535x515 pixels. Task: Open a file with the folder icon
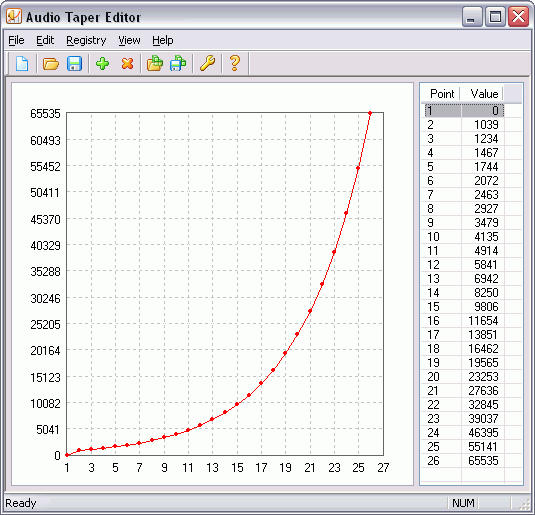click(51, 63)
